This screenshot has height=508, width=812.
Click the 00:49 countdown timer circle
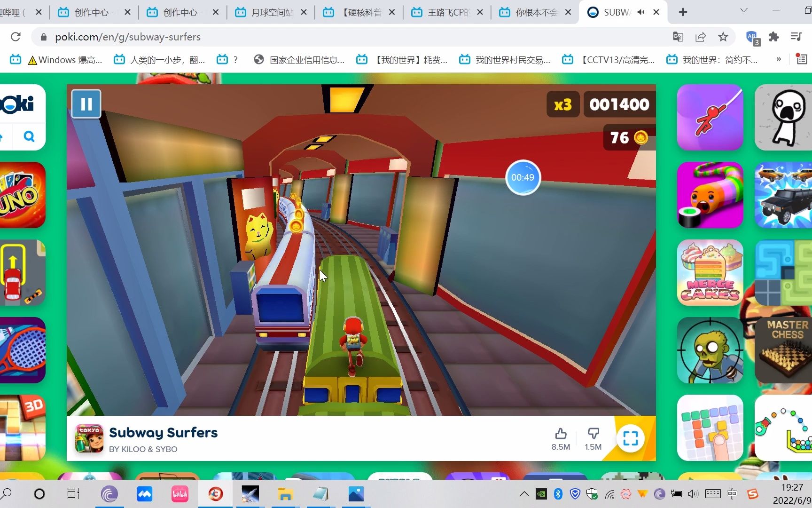(x=523, y=177)
